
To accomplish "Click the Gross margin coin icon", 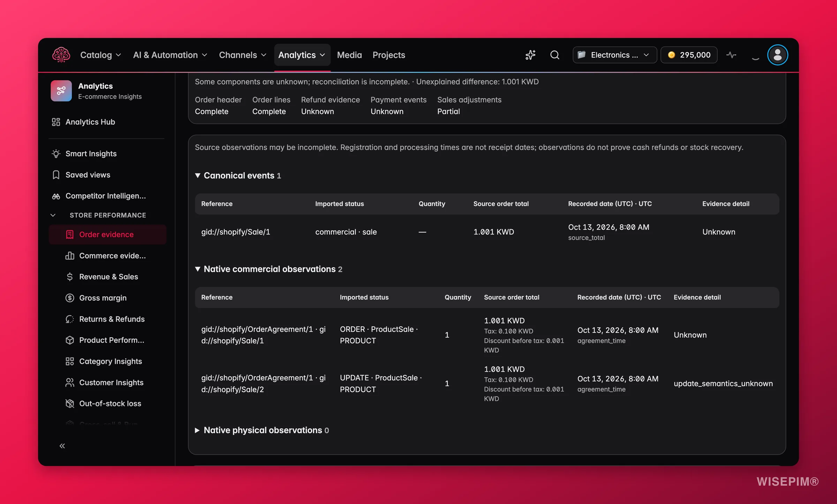I will [70, 298].
